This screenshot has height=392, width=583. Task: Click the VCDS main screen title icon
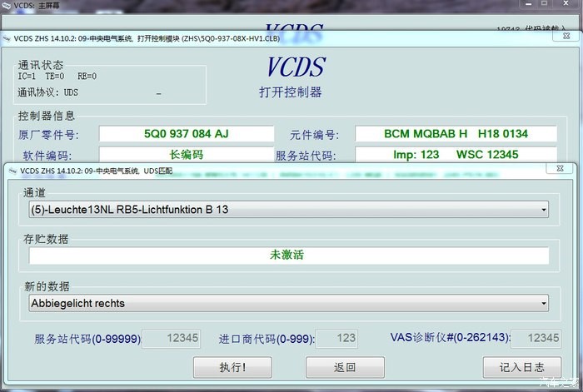(6, 5)
